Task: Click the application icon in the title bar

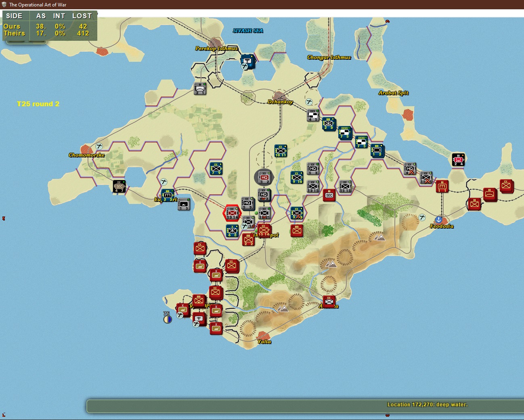Action: coord(4,4)
